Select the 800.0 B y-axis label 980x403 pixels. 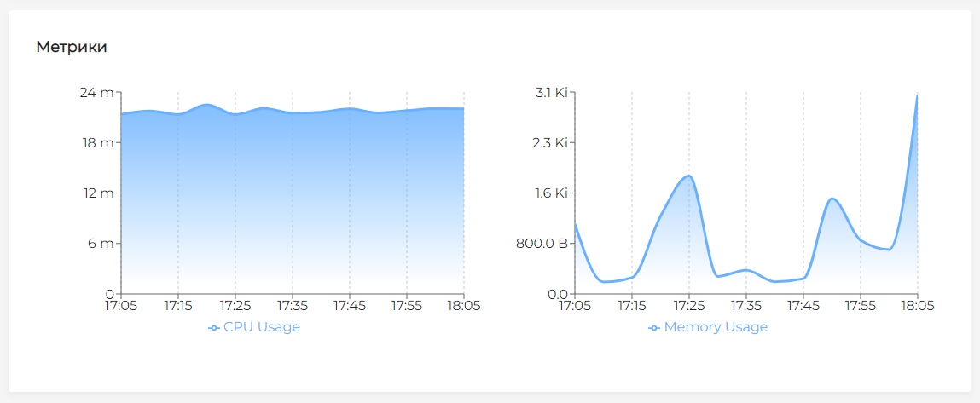point(541,244)
